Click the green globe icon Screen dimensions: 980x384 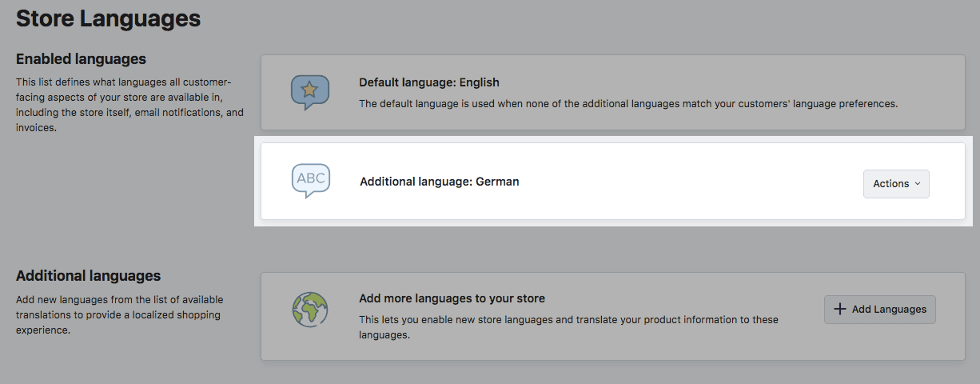(x=310, y=310)
